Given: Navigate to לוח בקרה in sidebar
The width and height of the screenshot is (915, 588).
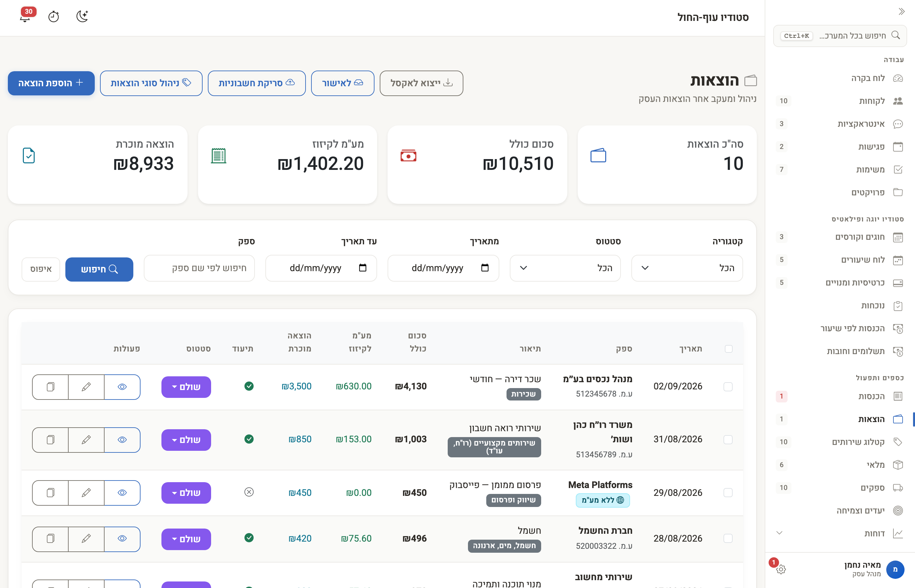Looking at the screenshot, I should (x=840, y=78).
